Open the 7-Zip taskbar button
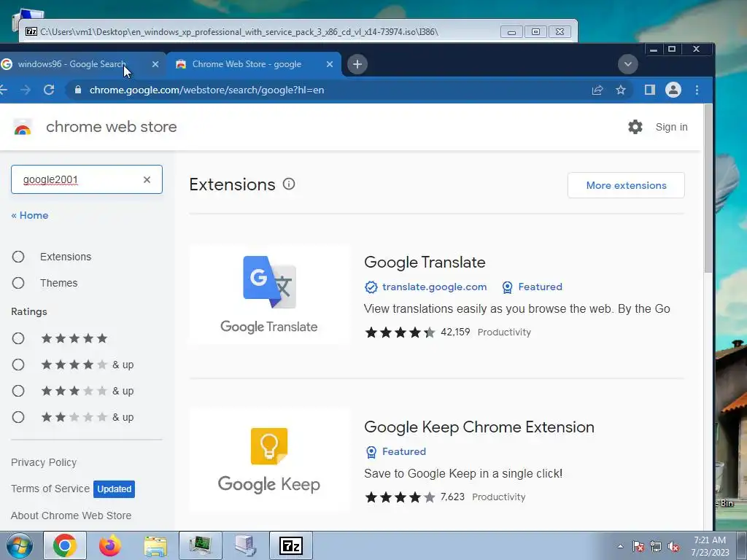The width and height of the screenshot is (747, 560). click(291, 545)
